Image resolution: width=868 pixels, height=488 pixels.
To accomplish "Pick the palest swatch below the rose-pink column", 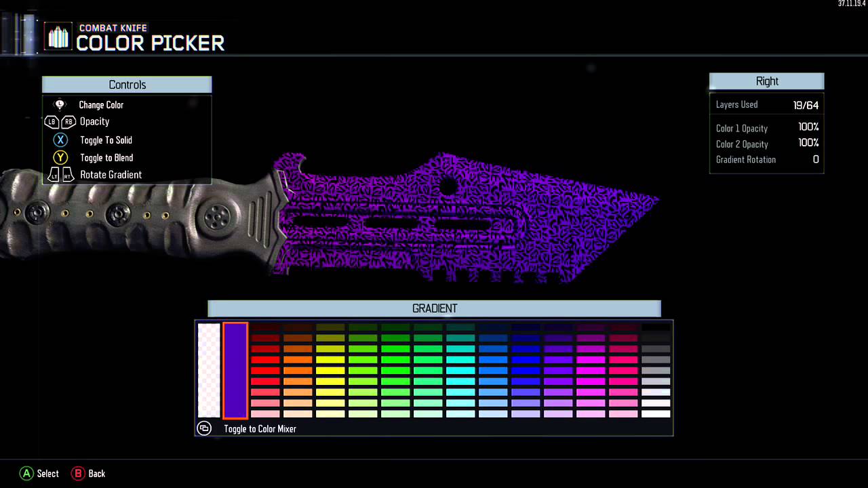I will tap(623, 413).
